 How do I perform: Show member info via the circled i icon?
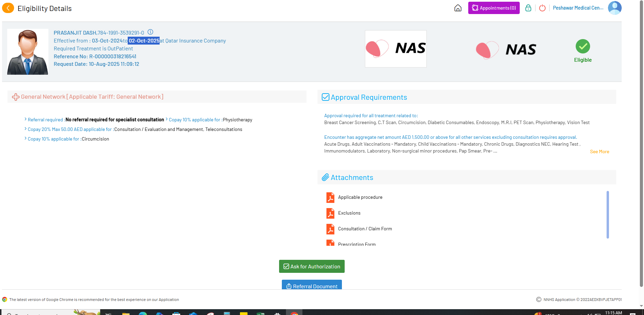pos(150,32)
